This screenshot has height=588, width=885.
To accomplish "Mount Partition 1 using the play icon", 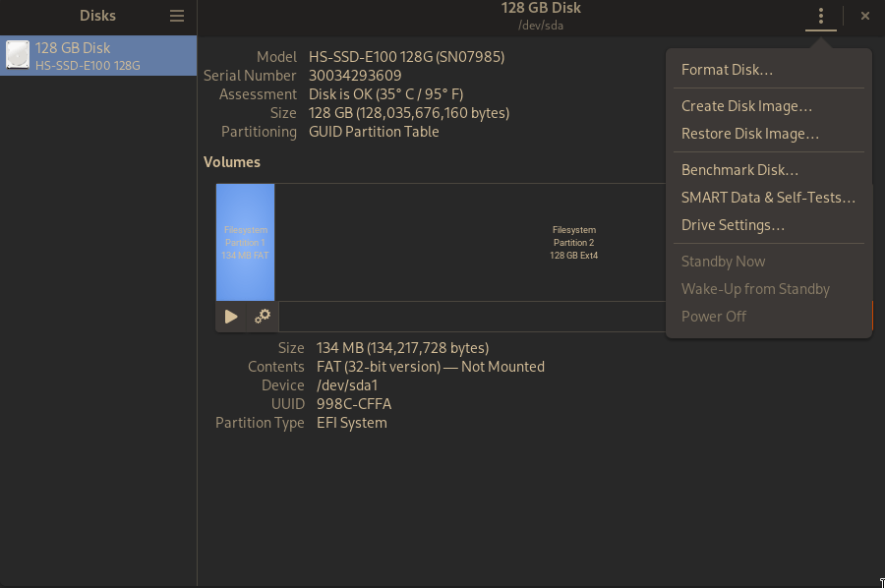I will coord(230,316).
